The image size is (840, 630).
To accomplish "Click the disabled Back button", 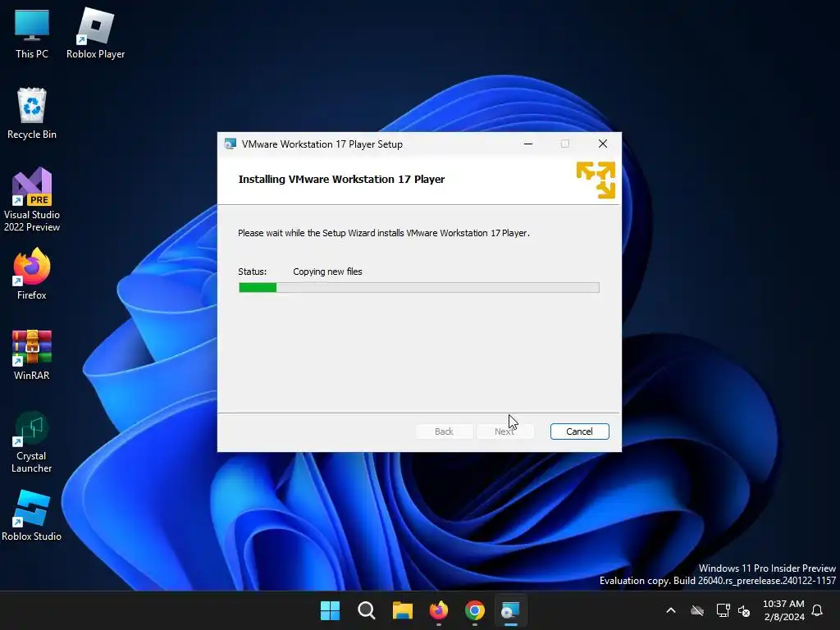I will point(444,431).
